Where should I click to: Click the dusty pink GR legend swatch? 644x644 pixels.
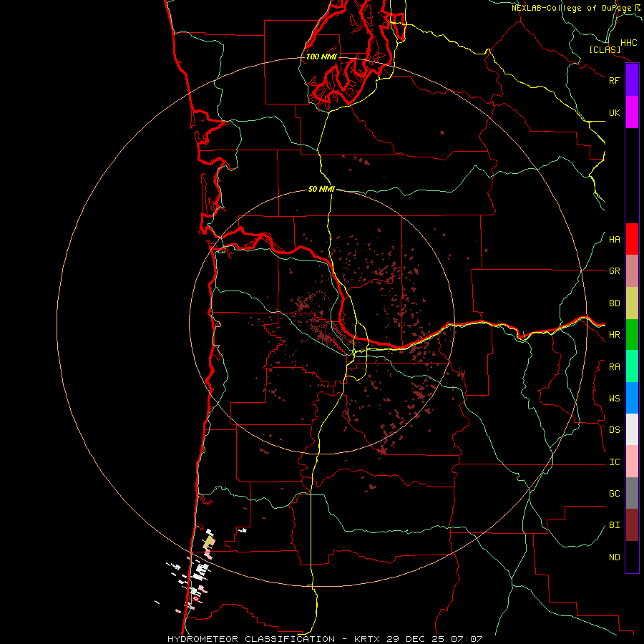coord(632,271)
